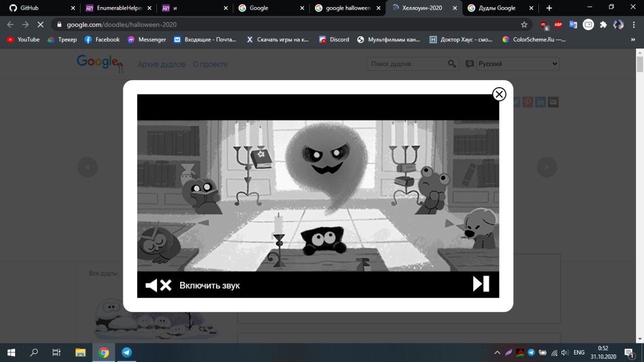Open the Google Translate extension

click(x=573, y=24)
